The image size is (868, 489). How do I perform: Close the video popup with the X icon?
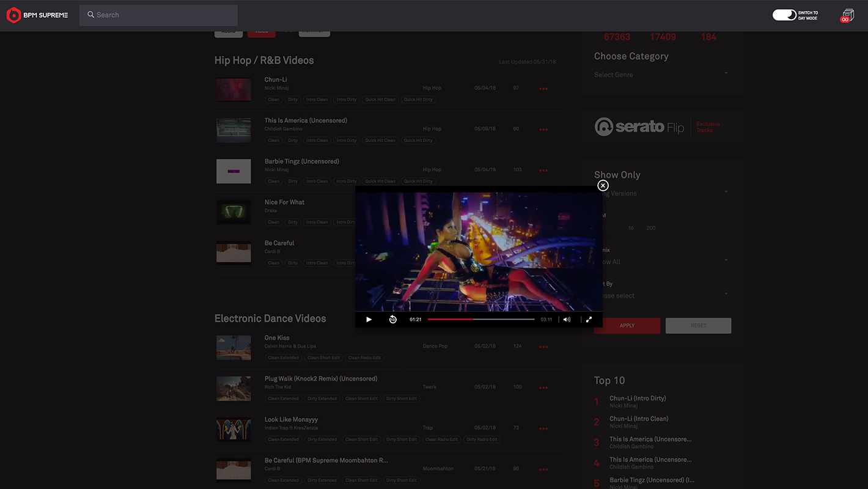coord(603,186)
